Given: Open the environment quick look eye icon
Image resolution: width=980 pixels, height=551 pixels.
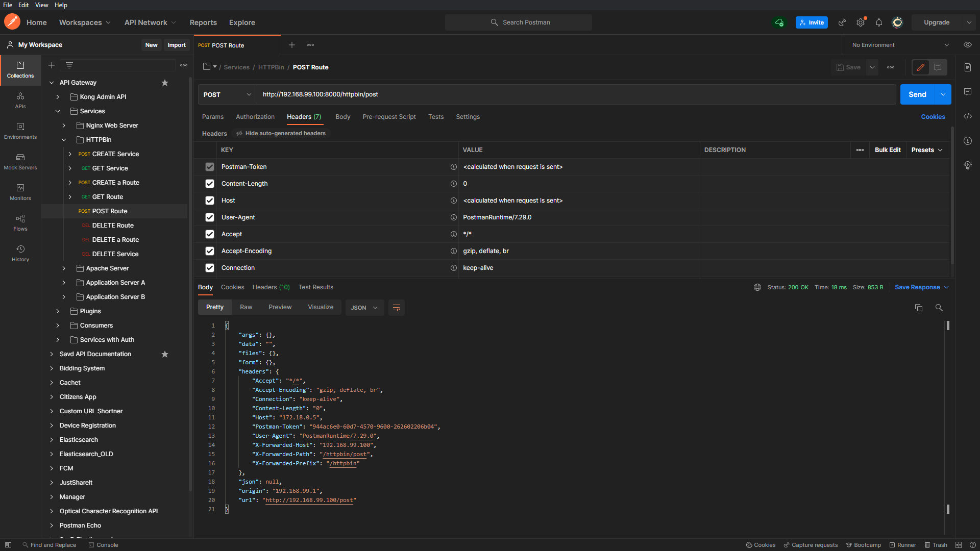Looking at the screenshot, I should pyautogui.click(x=967, y=45).
